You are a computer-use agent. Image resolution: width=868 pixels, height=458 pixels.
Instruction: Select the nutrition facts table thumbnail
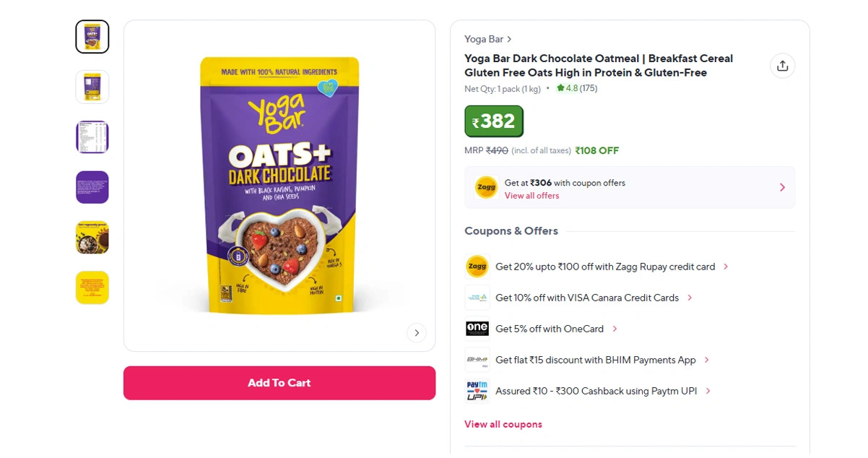point(92,137)
